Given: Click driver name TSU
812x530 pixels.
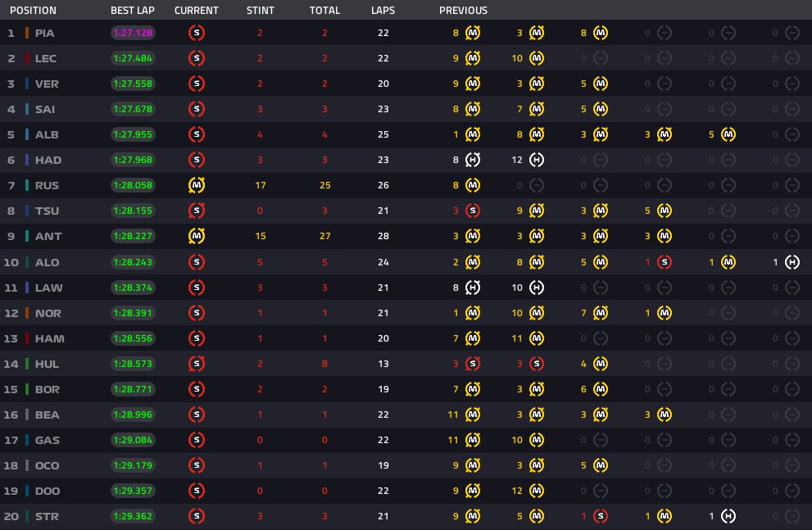Looking at the screenshot, I should [47, 211].
